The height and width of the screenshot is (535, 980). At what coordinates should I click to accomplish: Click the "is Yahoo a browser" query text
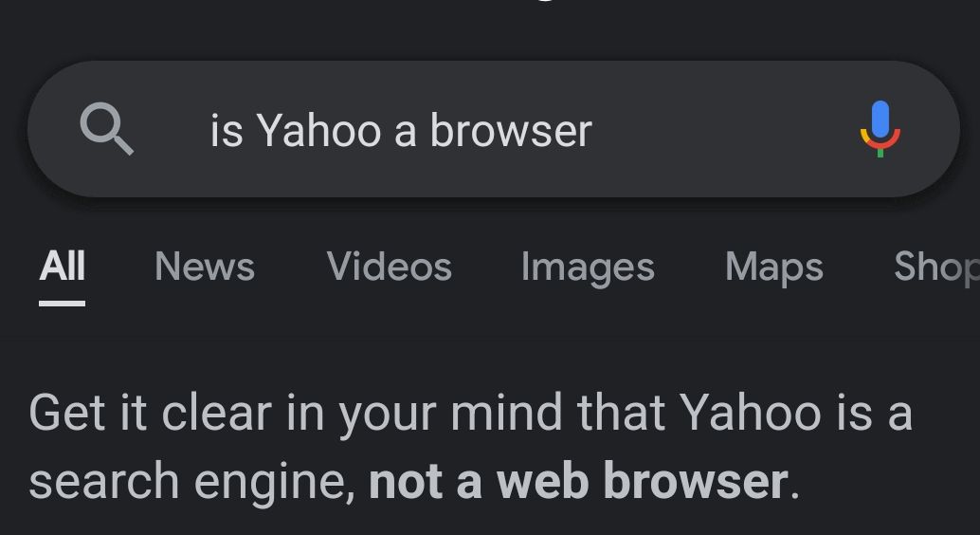pos(401,131)
